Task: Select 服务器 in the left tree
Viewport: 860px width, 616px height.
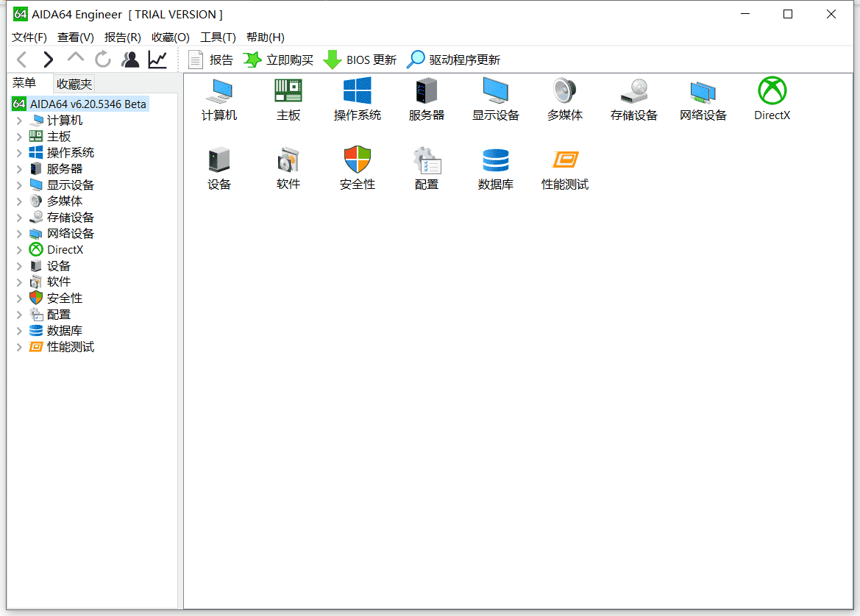Action: 55,169
